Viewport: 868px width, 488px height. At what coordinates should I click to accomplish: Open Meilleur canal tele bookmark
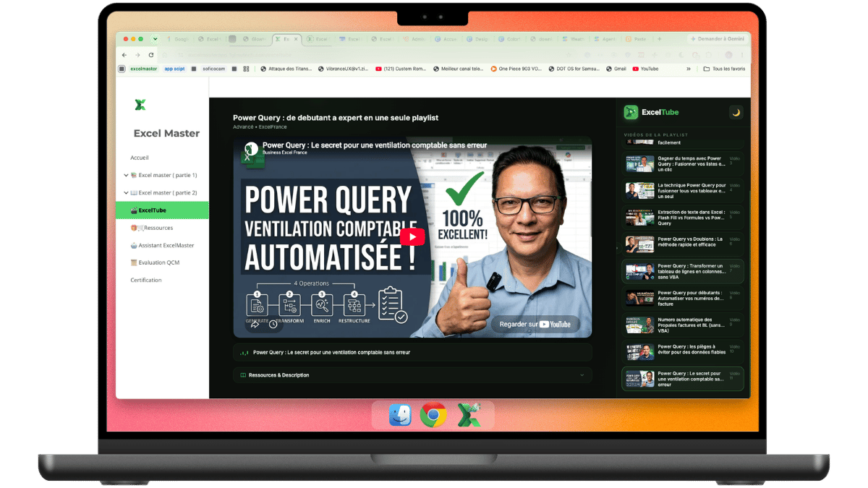[x=459, y=69]
